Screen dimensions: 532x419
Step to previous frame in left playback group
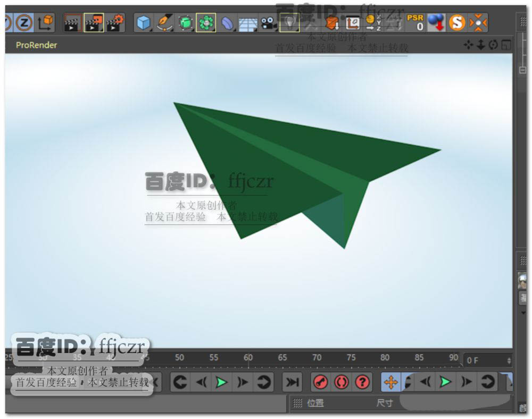click(x=201, y=382)
